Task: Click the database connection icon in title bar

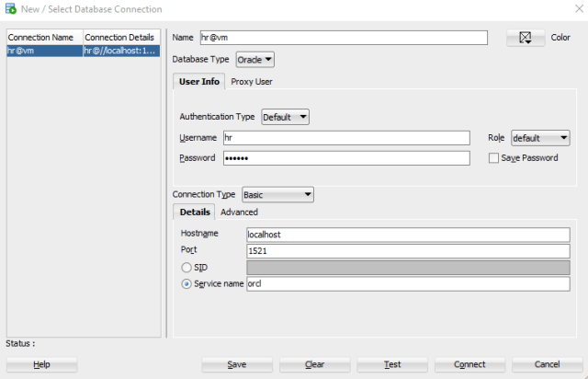Action: (10, 9)
